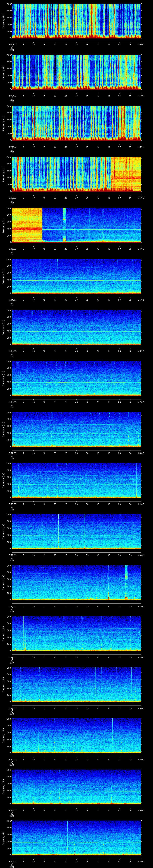
Task: Select the spectrogram panel starting at 8:34:00
Action: click(x=77, y=276)
